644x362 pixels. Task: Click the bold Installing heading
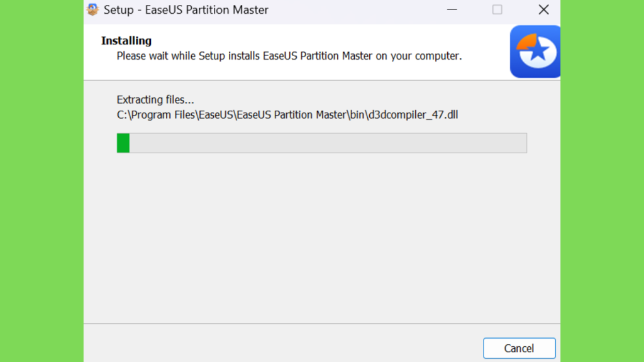[126, 41]
